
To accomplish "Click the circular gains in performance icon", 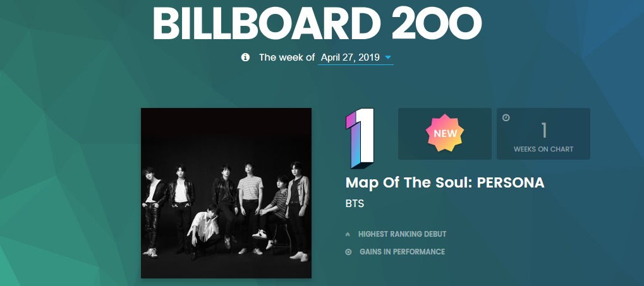I will (x=348, y=252).
